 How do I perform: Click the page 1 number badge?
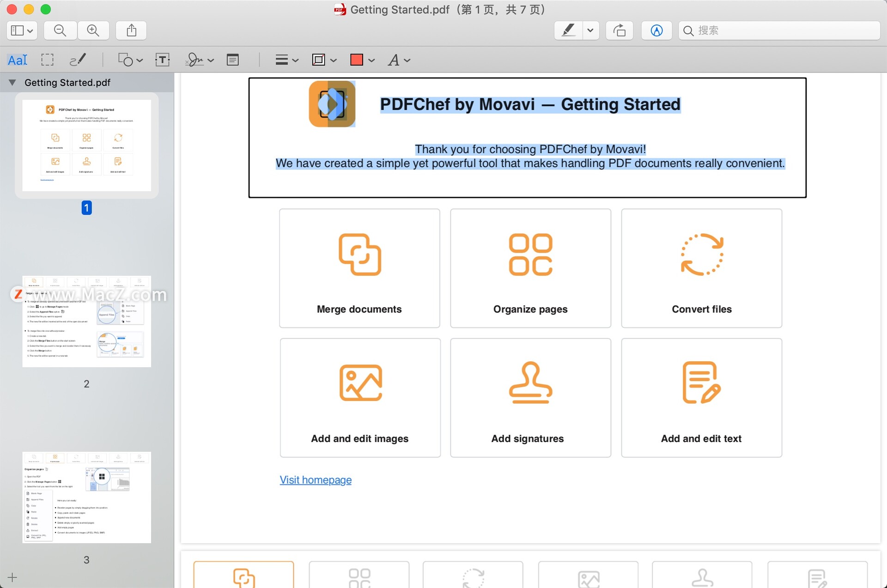[x=86, y=208]
